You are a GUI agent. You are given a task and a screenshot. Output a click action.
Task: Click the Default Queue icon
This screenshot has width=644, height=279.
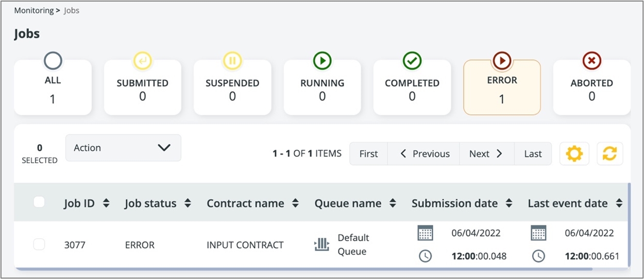pyautogui.click(x=321, y=245)
